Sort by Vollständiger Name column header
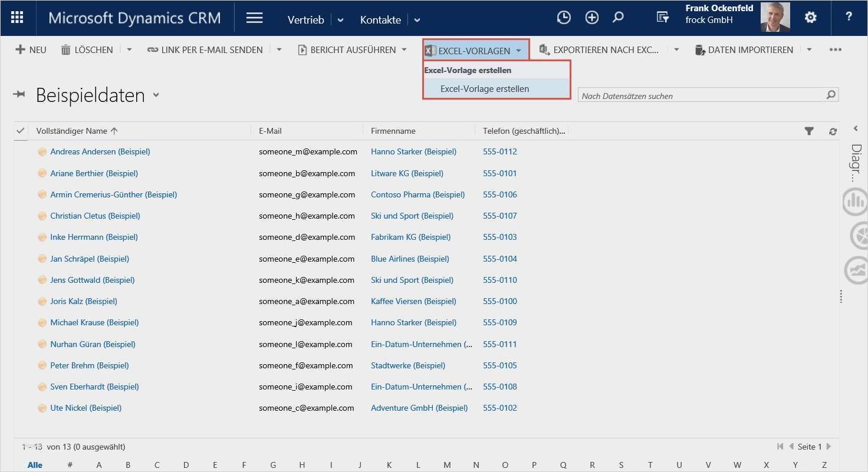Screen dimensions: 868x472 (x=77, y=131)
